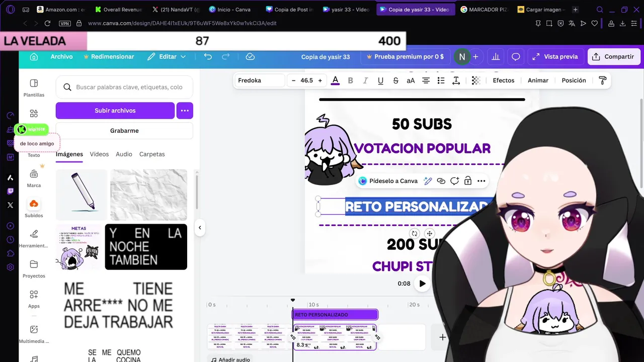Add link with chain icon
Image resolution: width=644 pixels, height=362 pixels.
click(x=441, y=181)
